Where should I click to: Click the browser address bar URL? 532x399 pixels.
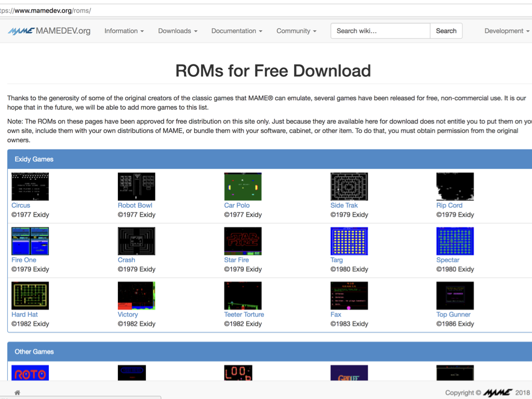pyautogui.click(x=46, y=10)
